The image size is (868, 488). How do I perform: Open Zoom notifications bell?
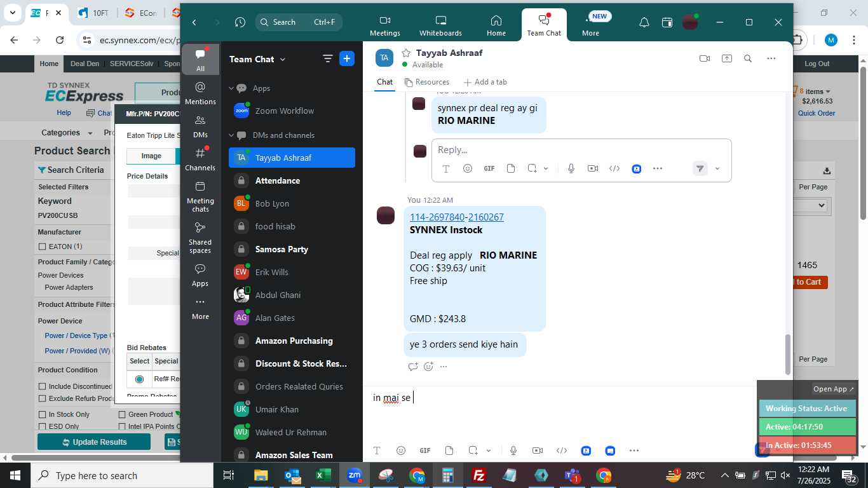(x=644, y=22)
